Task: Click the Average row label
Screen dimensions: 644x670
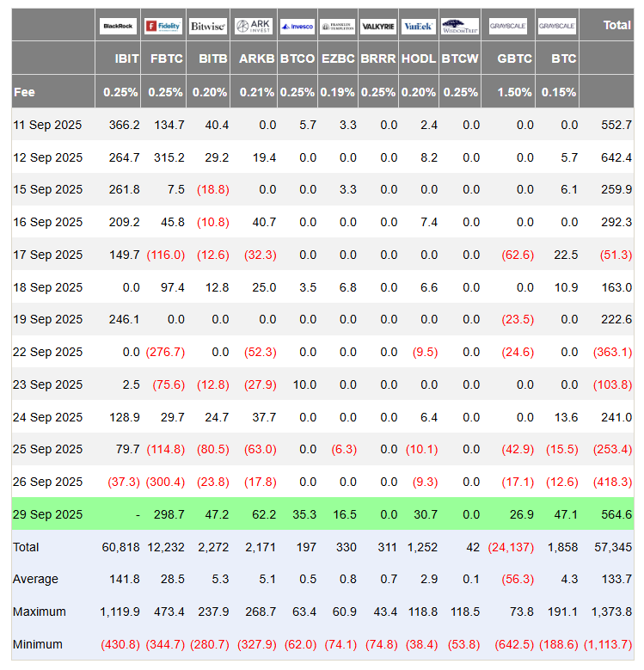Action: pyautogui.click(x=35, y=579)
